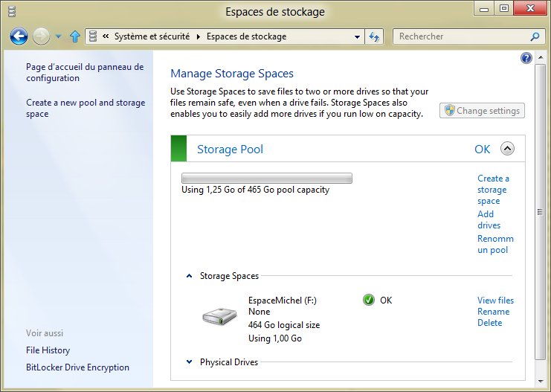Open the recent locations dropdown arrow

(x=58, y=36)
